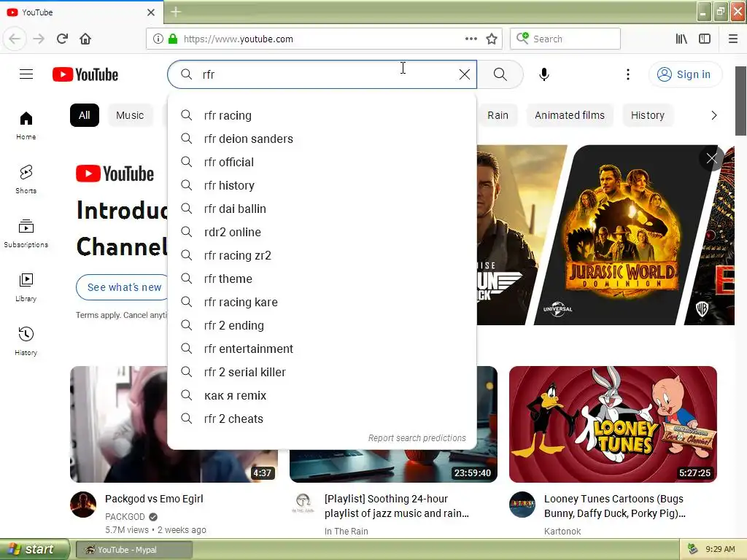Click the green padlock security icon

[173, 39]
